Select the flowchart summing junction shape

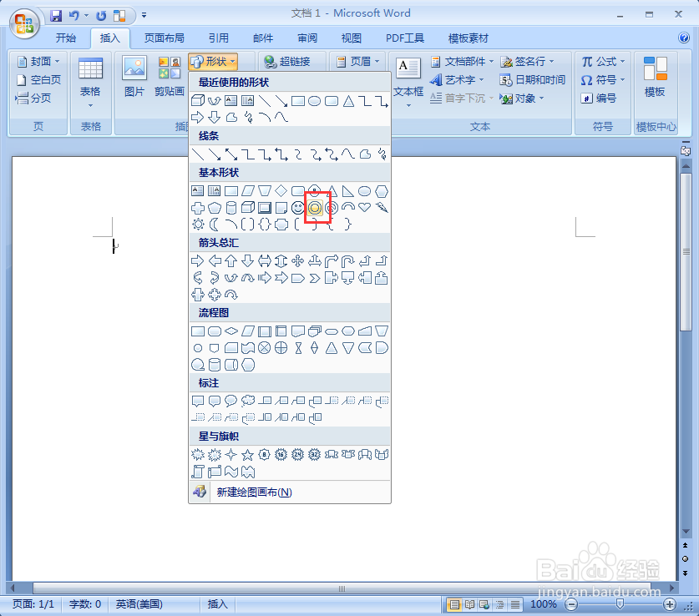tap(265, 348)
